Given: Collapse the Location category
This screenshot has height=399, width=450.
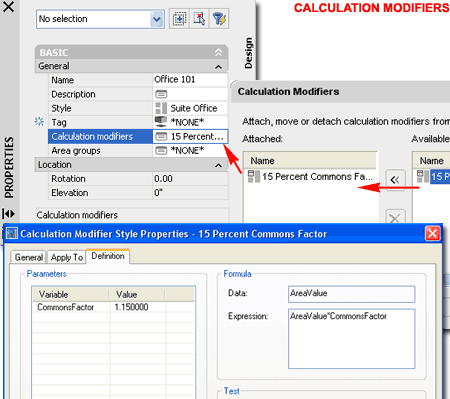Looking at the screenshot, I should click(218, 165).
